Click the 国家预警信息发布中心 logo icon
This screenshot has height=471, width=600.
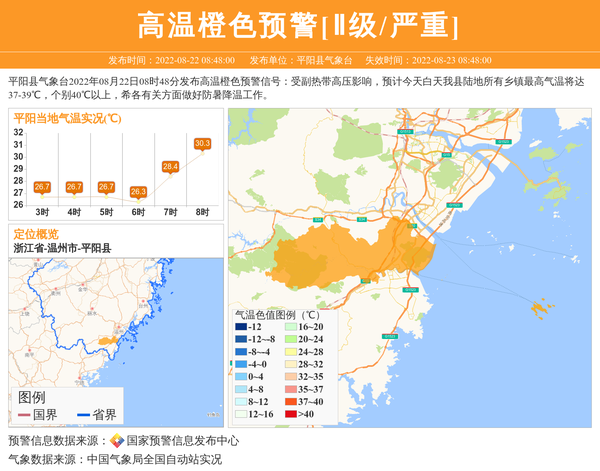tap(116, 440)
